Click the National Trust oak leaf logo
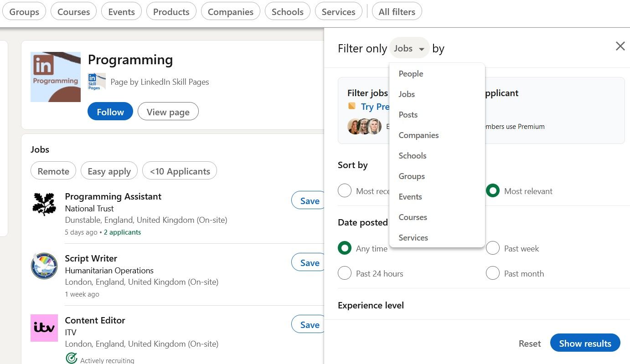 coord(44,204)
